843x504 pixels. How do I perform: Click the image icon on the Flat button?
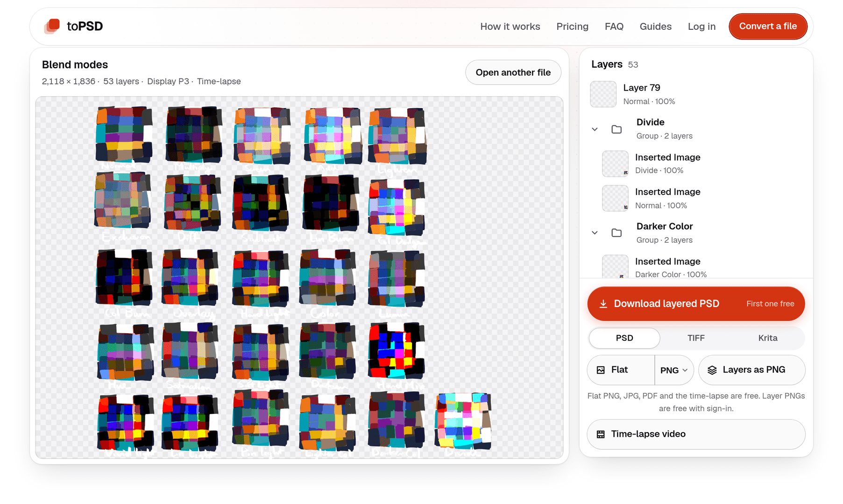coord(601,370)
